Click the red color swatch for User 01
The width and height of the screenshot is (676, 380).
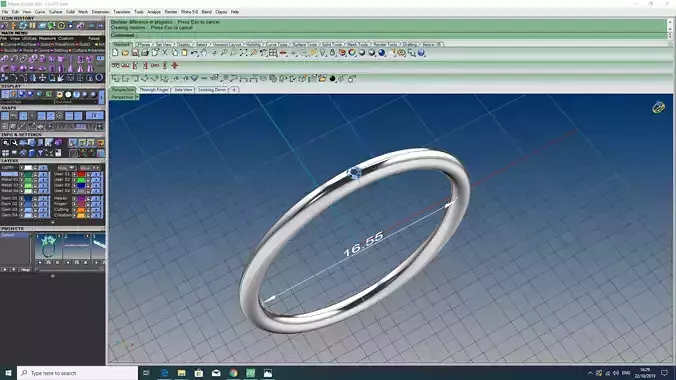81,174
